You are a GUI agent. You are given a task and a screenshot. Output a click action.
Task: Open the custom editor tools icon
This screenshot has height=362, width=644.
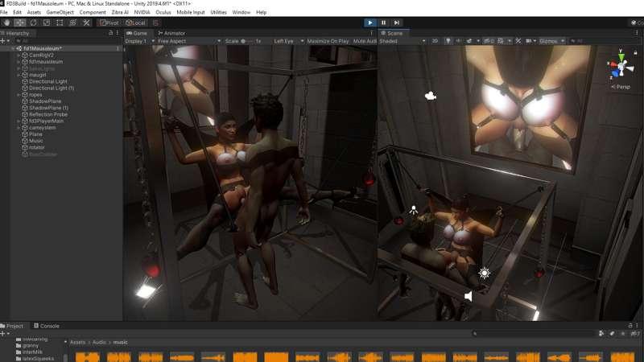86,23
